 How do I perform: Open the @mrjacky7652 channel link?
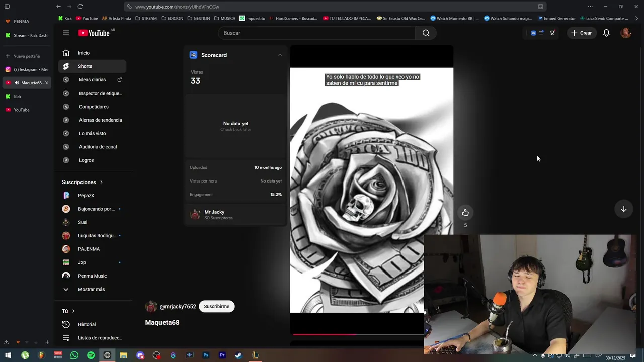[x=178, y=306]
